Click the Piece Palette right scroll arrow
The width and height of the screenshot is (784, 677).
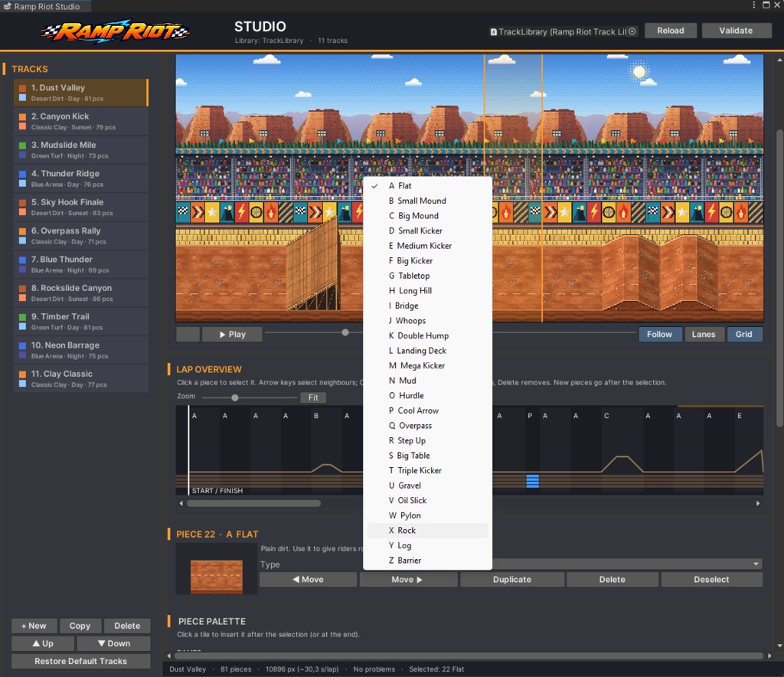(769, 656)
